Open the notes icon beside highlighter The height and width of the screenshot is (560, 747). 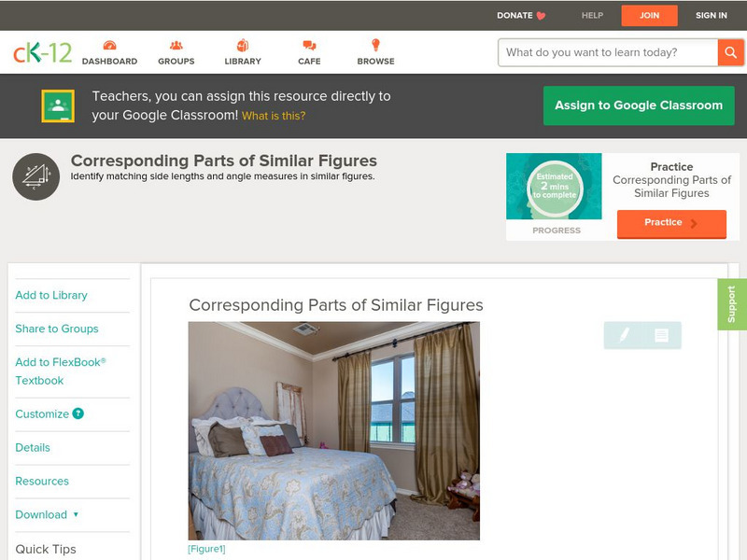click(x=661, y=335)
